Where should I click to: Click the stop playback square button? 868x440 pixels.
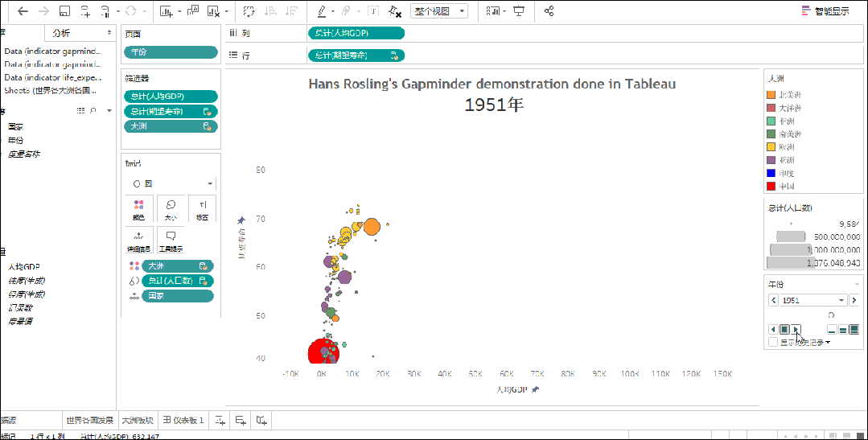(784, 329)
